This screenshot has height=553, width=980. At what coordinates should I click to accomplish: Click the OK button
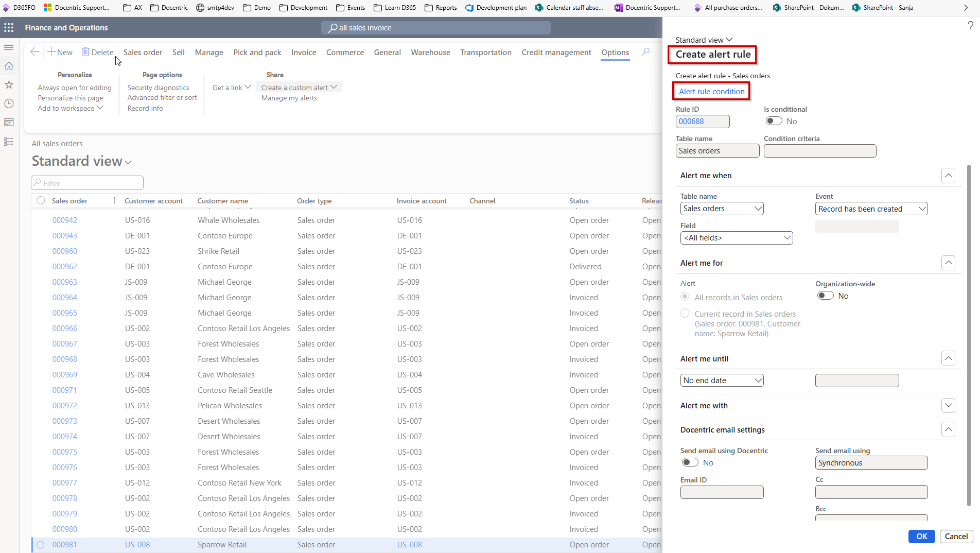[921, 536]
